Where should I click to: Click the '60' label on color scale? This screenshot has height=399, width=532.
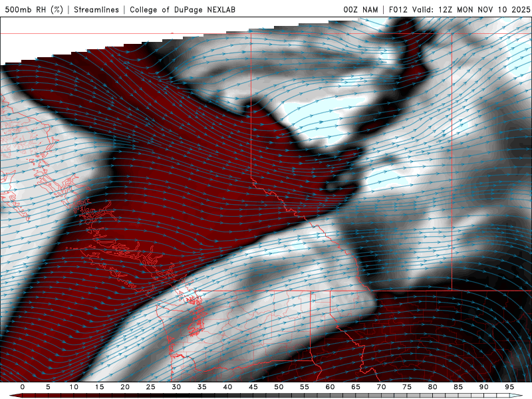tap(330, 387)
